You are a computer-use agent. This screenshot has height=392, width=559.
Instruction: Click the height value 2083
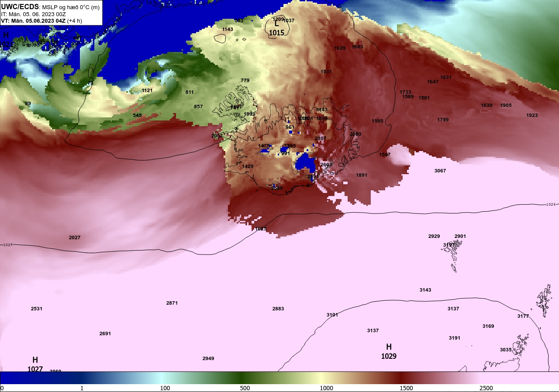tap(355, 134)
